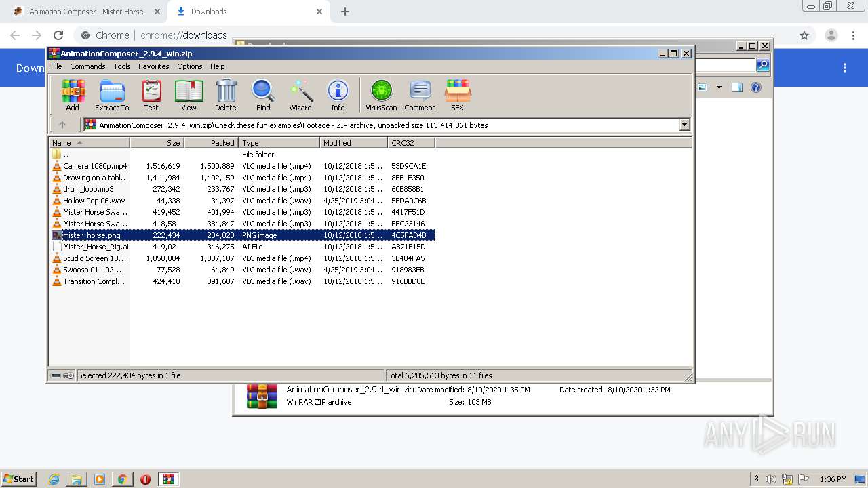Screen dimensions: 868x488
Task: Open the Tools menu
Action: (122, 66)
